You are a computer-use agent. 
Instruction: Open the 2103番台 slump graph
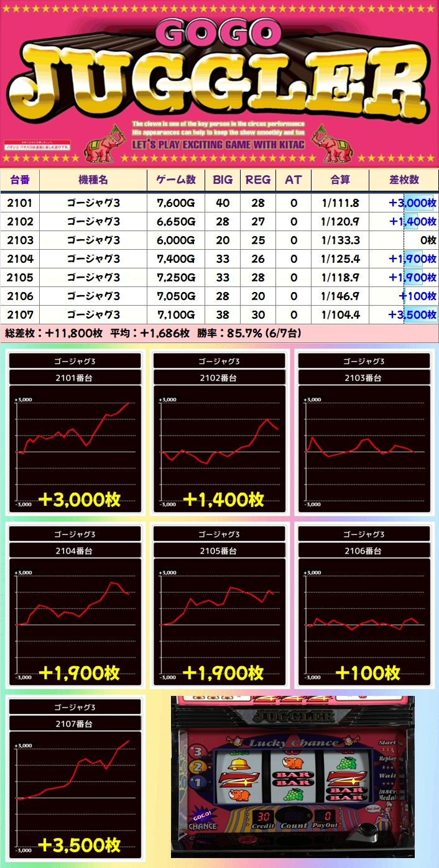(364, 432)
